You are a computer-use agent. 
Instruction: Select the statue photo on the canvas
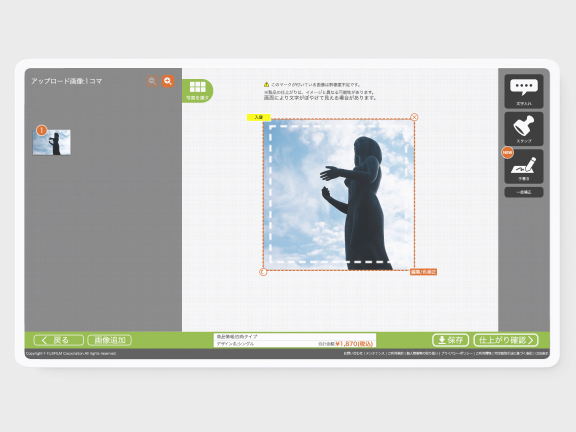[339, 195]
